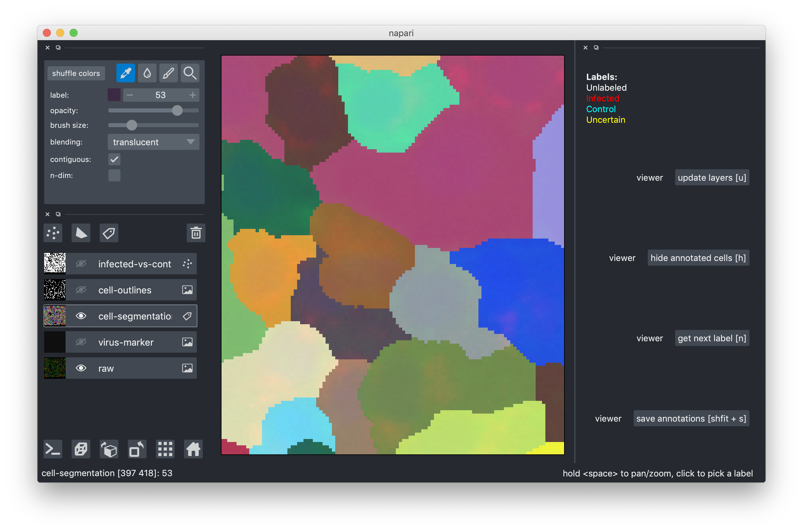
Task: Toggle the contiguous checkbox
Action: (x=114, y=159)
